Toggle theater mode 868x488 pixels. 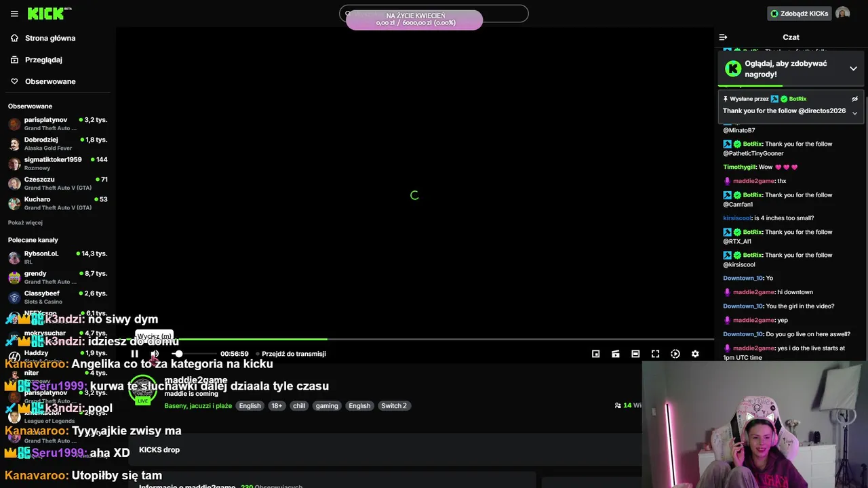(635, 354)
